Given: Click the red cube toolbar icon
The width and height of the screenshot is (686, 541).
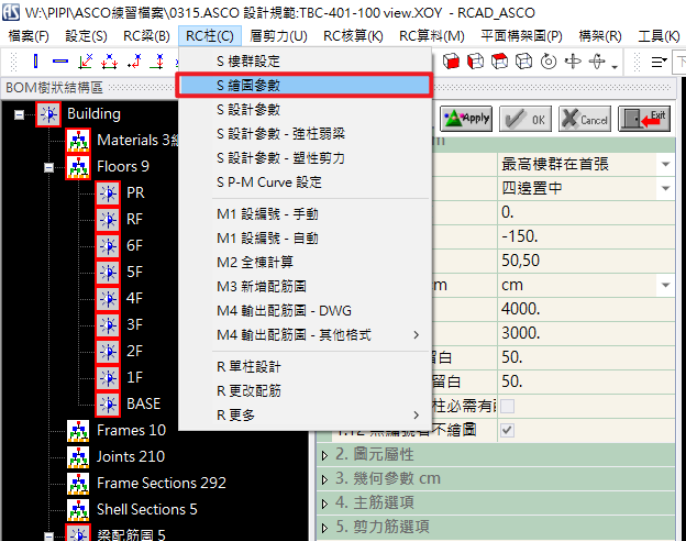Looking at the screenshot, I should [x=451, y=62].
